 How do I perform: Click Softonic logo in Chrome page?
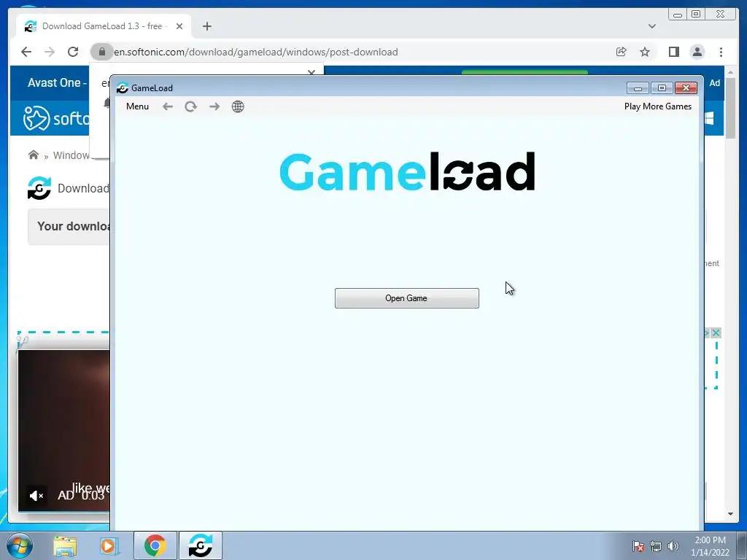pos(56,117)
